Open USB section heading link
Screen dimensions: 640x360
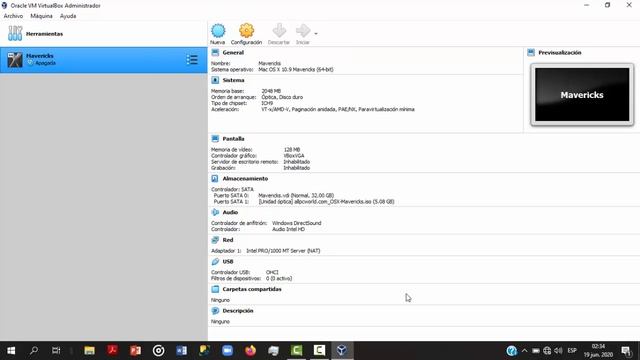[228, 262]
